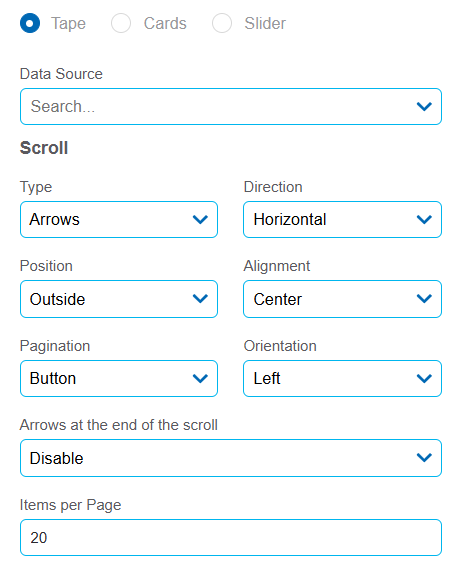Click the Arrows at the end of the scroll label

click(119, 425)
